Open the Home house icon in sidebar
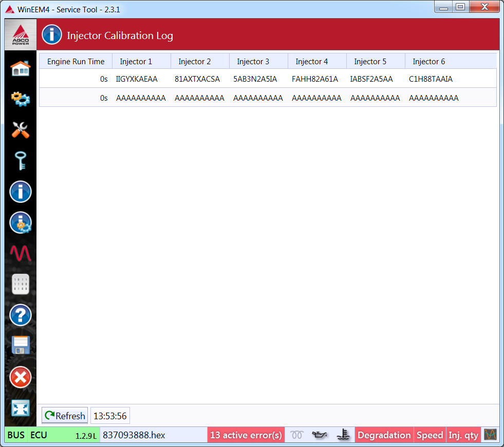 pos(21,68)
